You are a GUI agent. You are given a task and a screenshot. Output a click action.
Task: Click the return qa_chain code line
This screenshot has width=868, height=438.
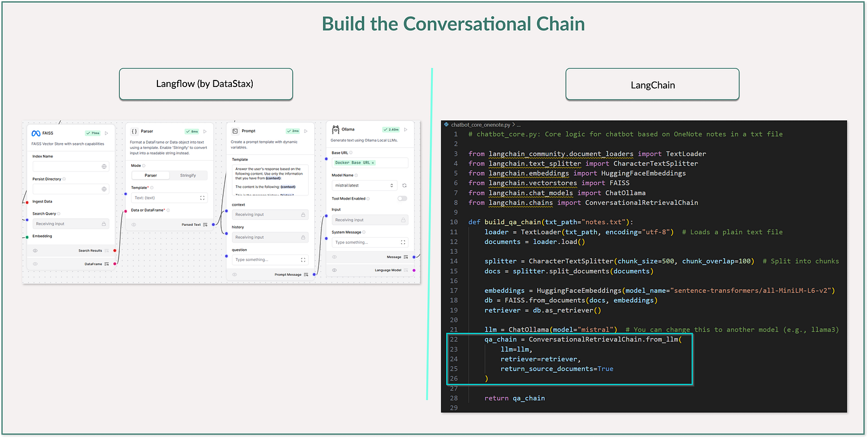tap(514, 398)
